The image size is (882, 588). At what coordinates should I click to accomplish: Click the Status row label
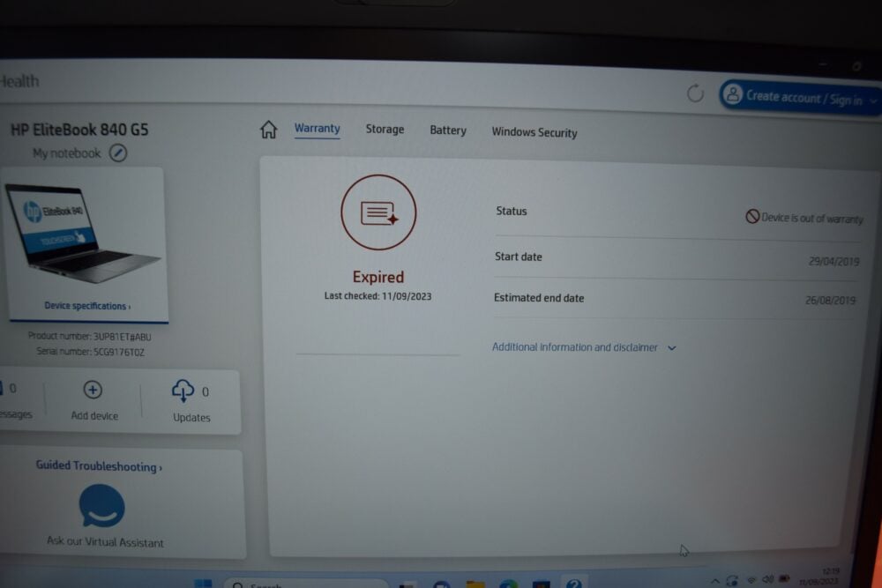[x=512, y=211]
